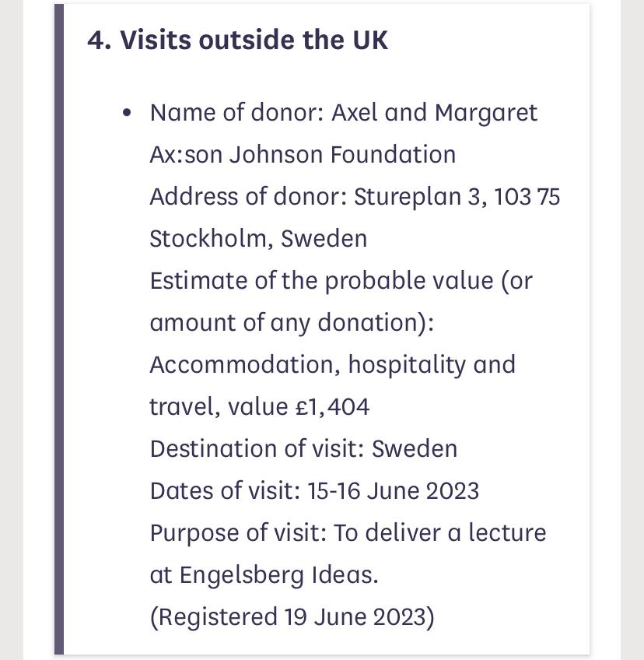Click the 'Purpose of visit: To deliver a lecture' line
The height and width of the screenshot is (660, 644).
coord(348,533)
